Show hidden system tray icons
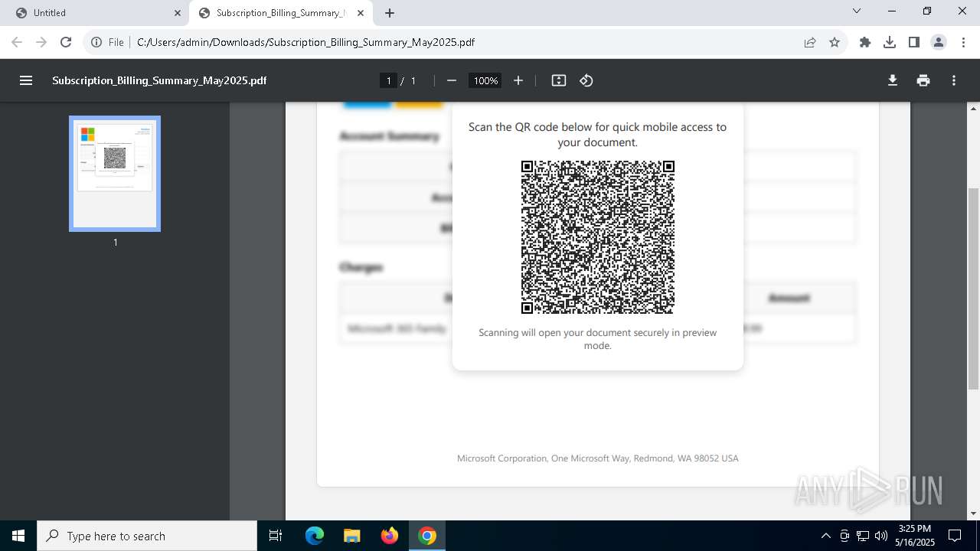 coord(825,536)
